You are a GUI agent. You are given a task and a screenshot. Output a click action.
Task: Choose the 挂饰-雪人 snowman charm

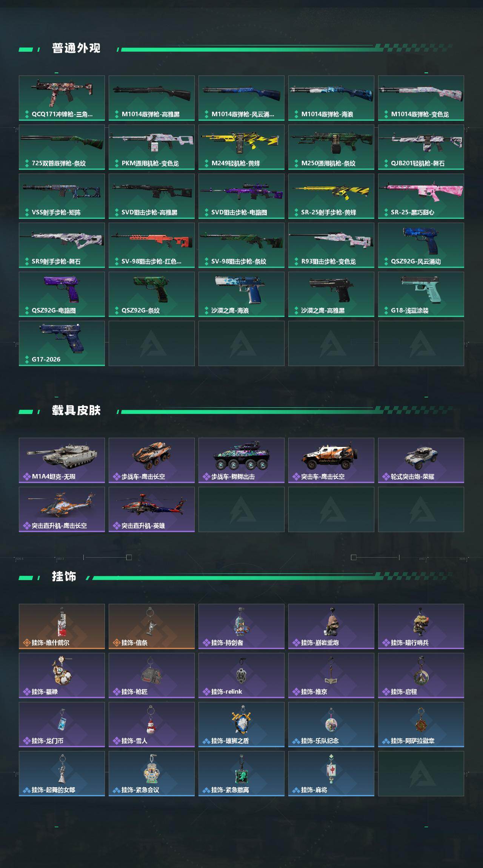click(x=152, y=724)
